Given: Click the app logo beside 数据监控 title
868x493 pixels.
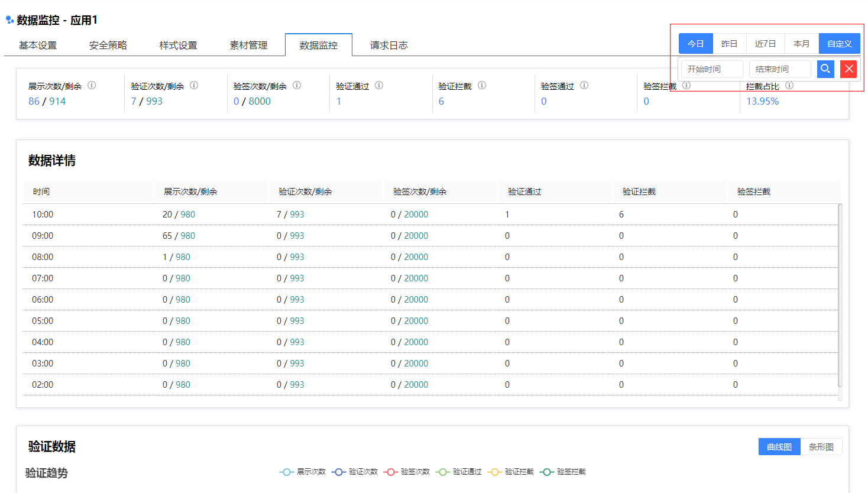Looking at the screenshot, I should (x=9, y=20).
